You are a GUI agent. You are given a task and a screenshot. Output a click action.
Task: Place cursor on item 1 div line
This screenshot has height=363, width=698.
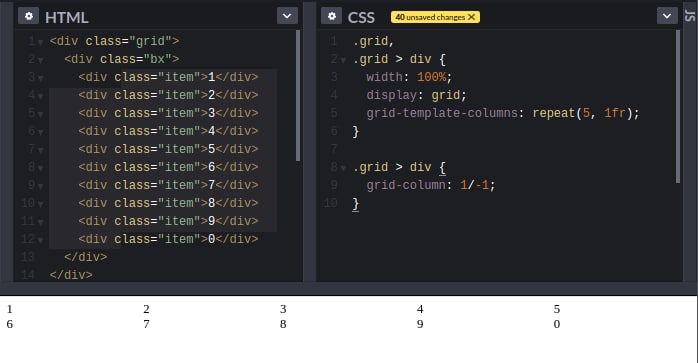168,77
